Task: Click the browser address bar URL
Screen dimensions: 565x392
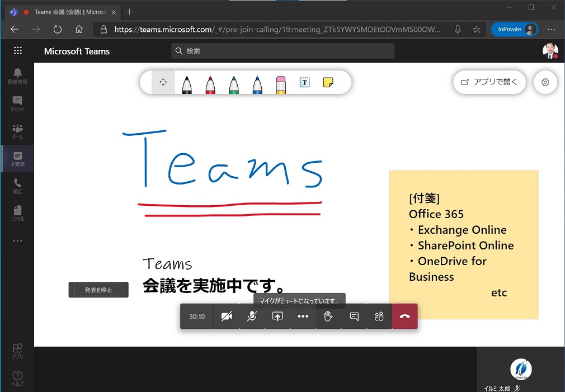Action: [277, 29]
